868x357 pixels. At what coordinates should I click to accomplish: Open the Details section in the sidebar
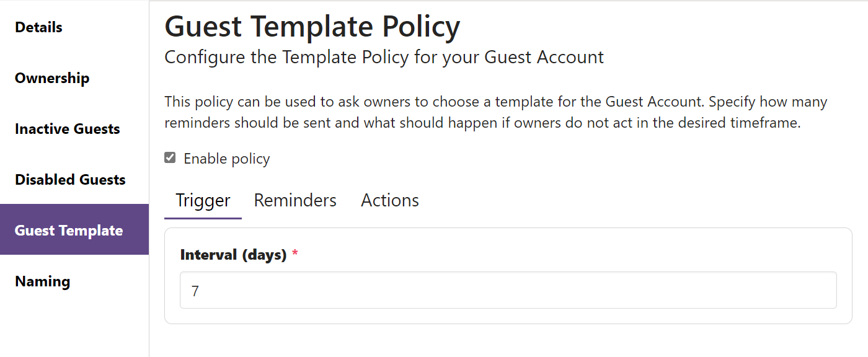click(38, 27)
